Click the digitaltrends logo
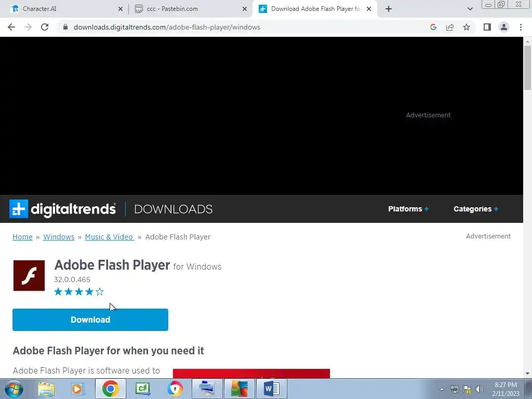The image size is (532, 399). pos(62,209)
